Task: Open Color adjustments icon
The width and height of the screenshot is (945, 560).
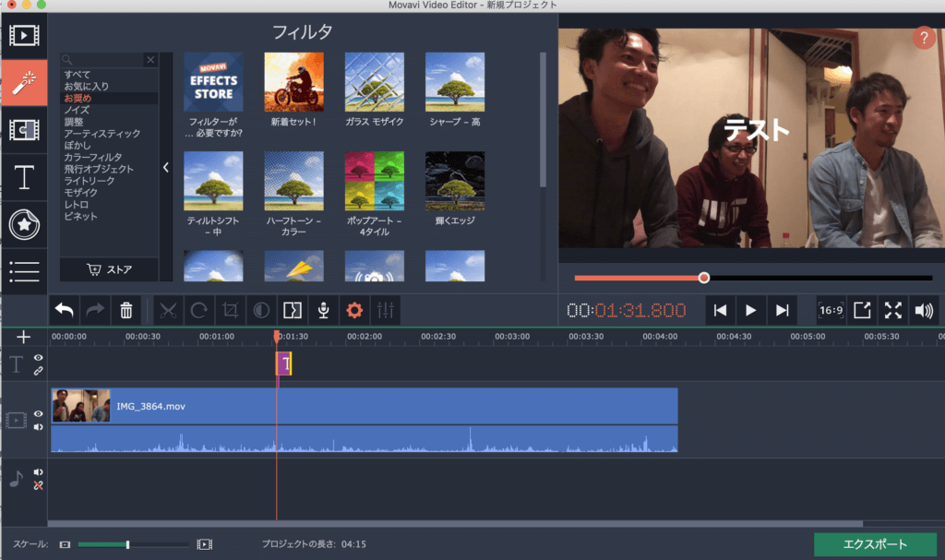Action: 261,310
